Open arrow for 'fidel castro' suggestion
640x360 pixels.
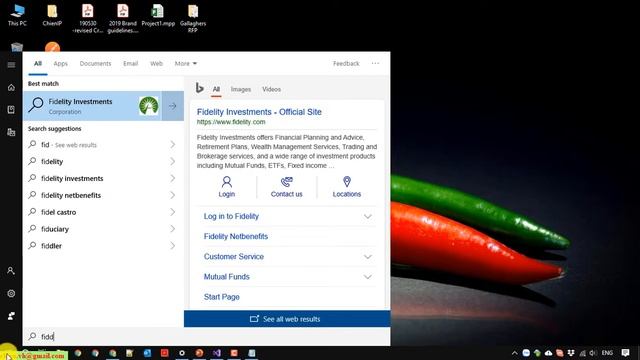coord(173,212)
